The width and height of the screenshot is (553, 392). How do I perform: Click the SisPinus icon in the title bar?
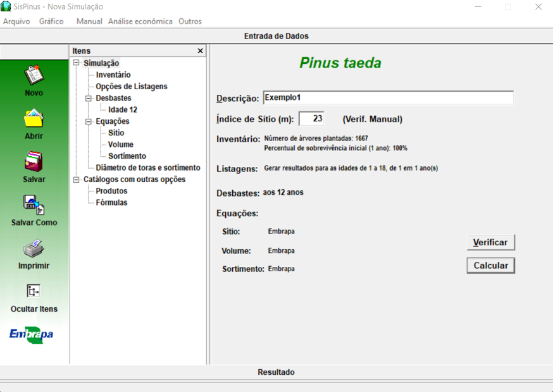[7, 6]
